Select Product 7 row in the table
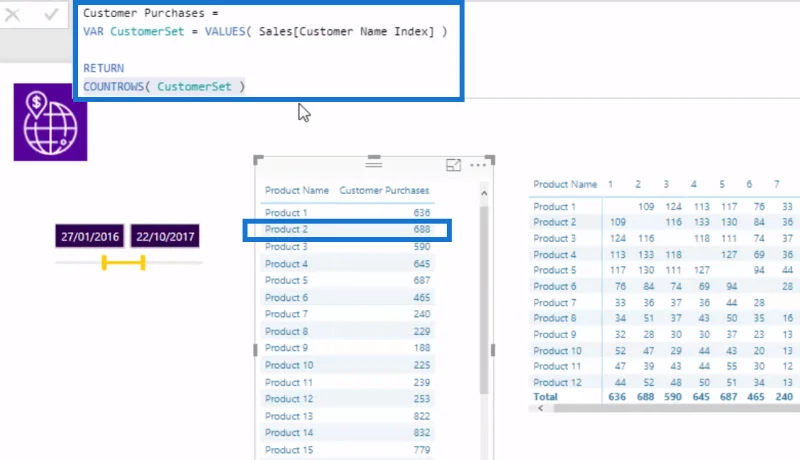The image size is (800, 460). [x=347, y=314]
